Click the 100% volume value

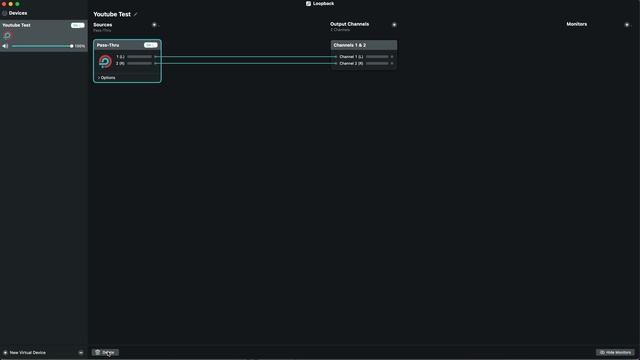(x=80, y=46)
